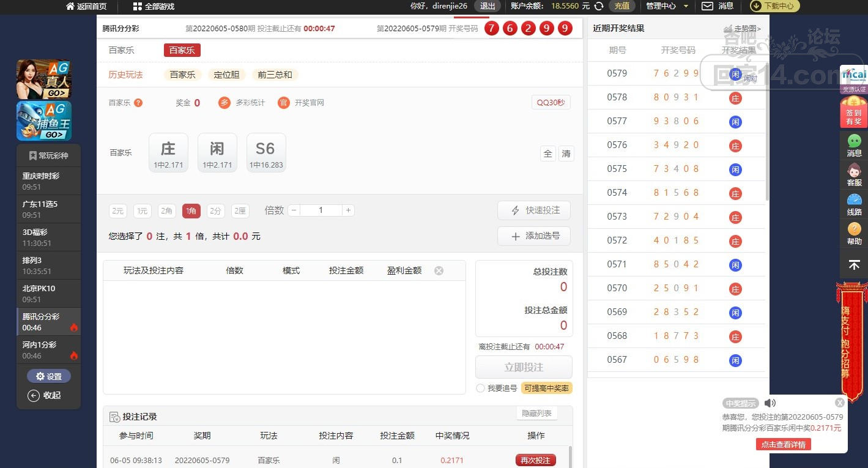
Task: Hide the betting record list
Action: coord(536,414)
